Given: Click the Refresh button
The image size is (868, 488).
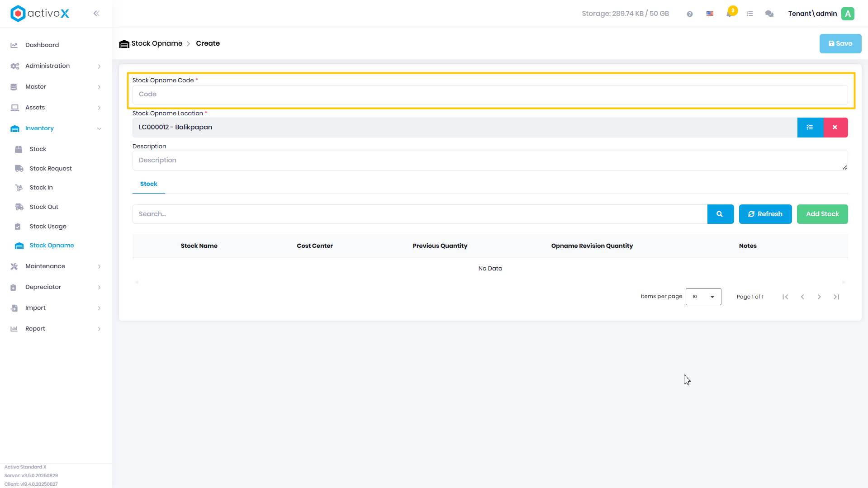Looking at the screenshot, I should tap(765, 214).
